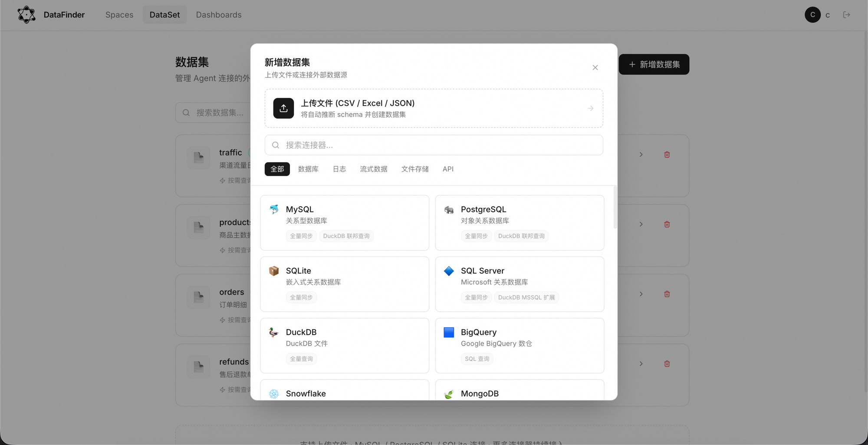Click BigQuery's SQL 查询 tag

point(477,359)
